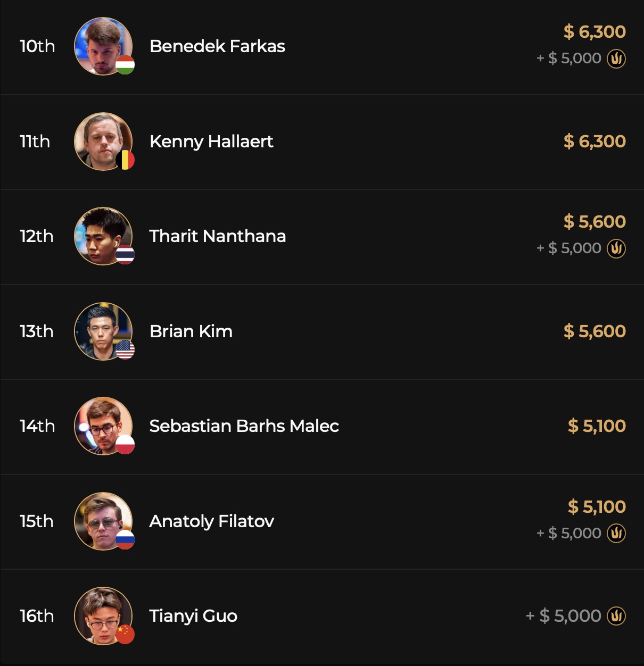Viewport: 644px width, 666px height.
Task: Click the Triton coin icon in Tharit Nanthana's row
Action: [x=616, y=248]
